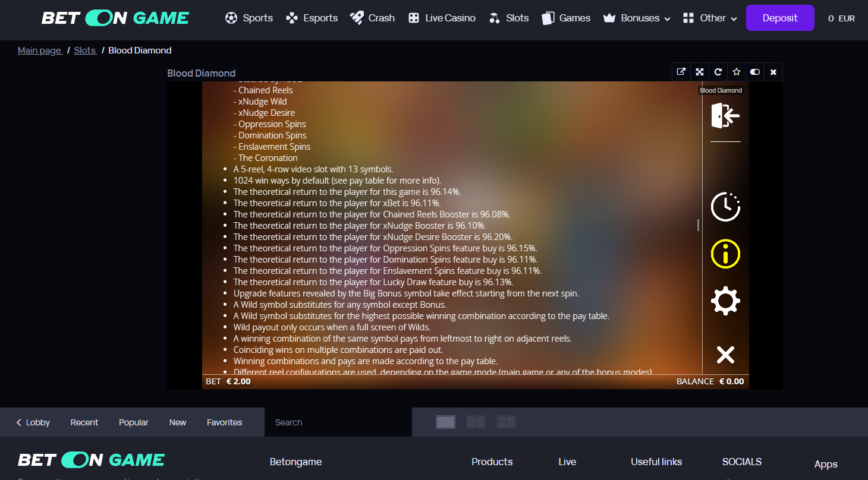Click the Live Casino dice icon
This screenshot has height=480, width=868.
[x=413, y=18]
